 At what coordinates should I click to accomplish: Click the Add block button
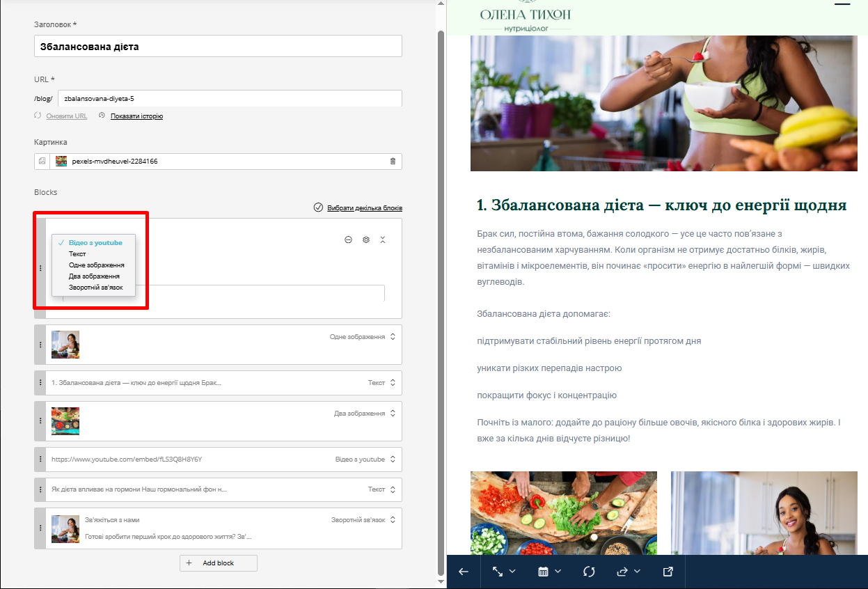(218, 563)
